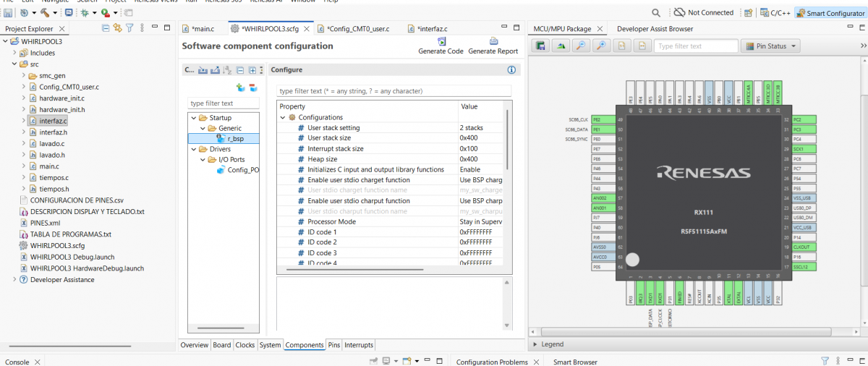This screenshot has width=868, height=366.
Task: Click the package view Type filter text field
Action: [695, 46]
